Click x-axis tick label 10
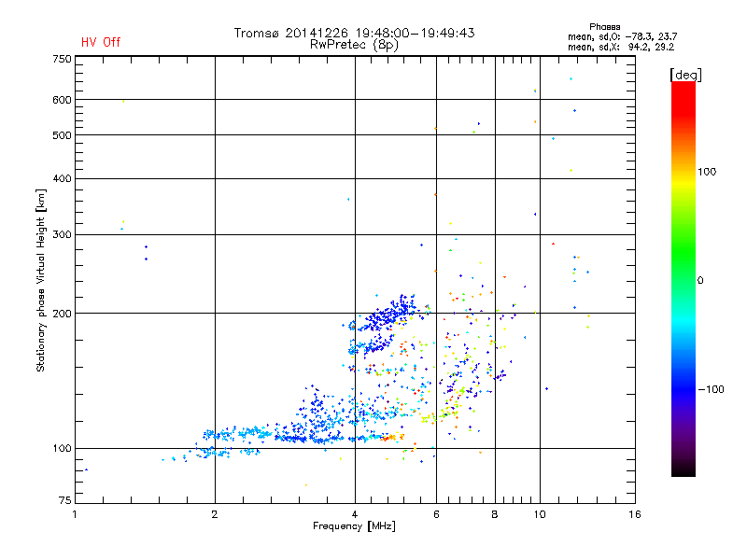This screenshot has width=747, height=560. (x=540, y=514)
